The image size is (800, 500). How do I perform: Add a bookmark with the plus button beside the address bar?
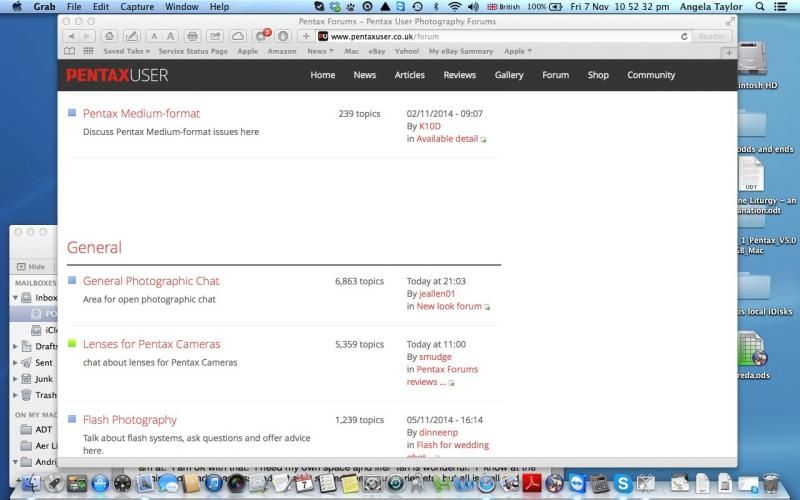coord(306,36)
